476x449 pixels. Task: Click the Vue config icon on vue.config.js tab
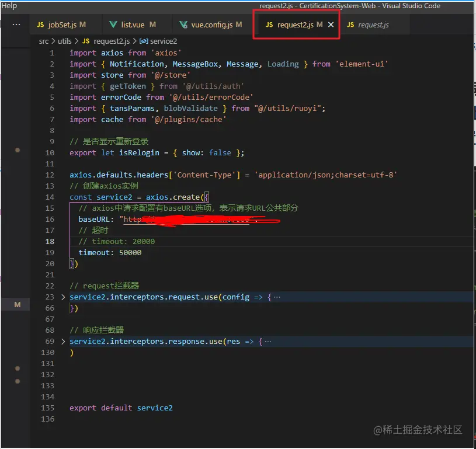pos(183,25)
